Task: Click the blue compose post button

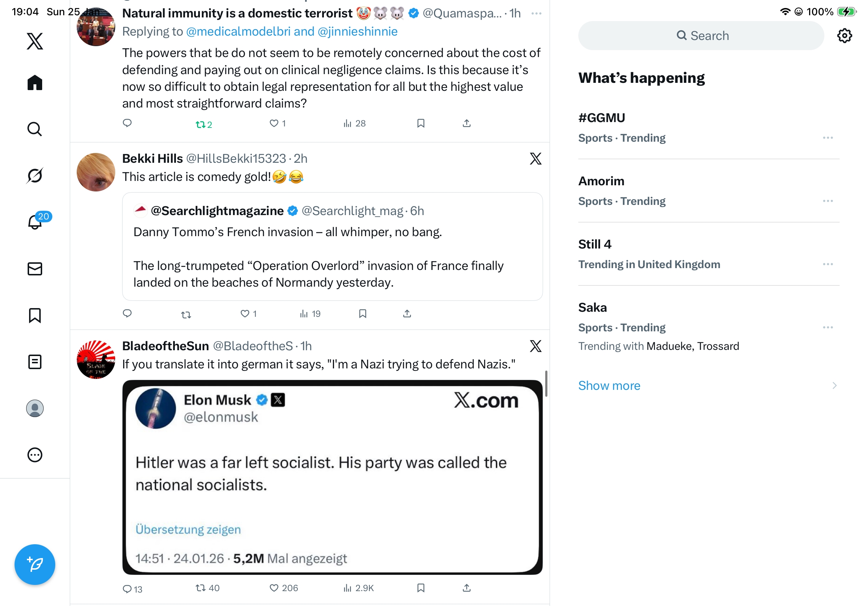Action: tap(35, 564)
